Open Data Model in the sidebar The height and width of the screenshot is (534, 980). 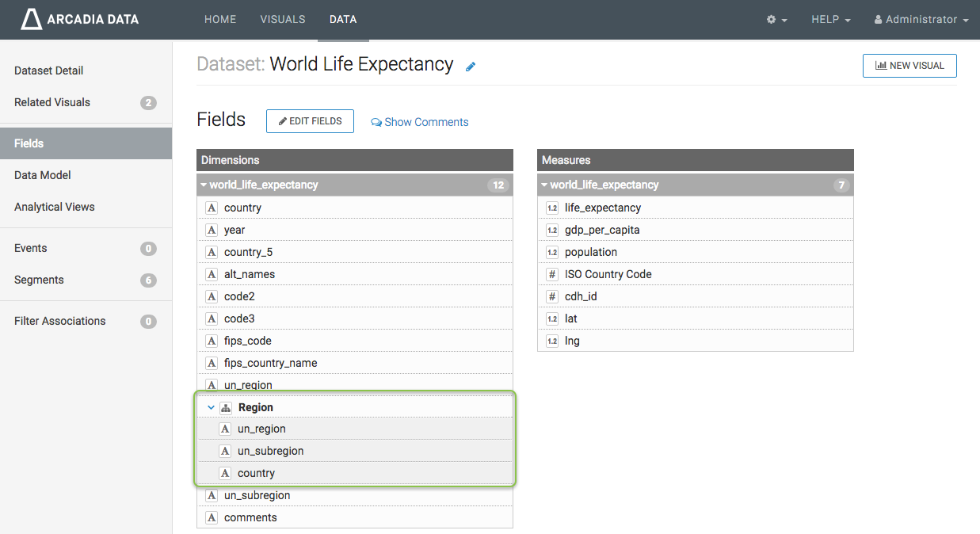pyautogui.click(x=43, y=175)
